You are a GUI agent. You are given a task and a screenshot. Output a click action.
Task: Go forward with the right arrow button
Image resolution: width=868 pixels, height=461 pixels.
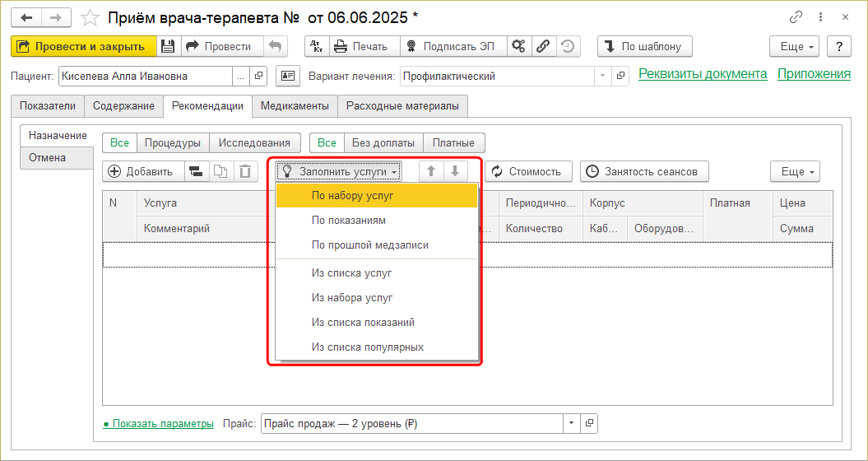pos(55,18)
